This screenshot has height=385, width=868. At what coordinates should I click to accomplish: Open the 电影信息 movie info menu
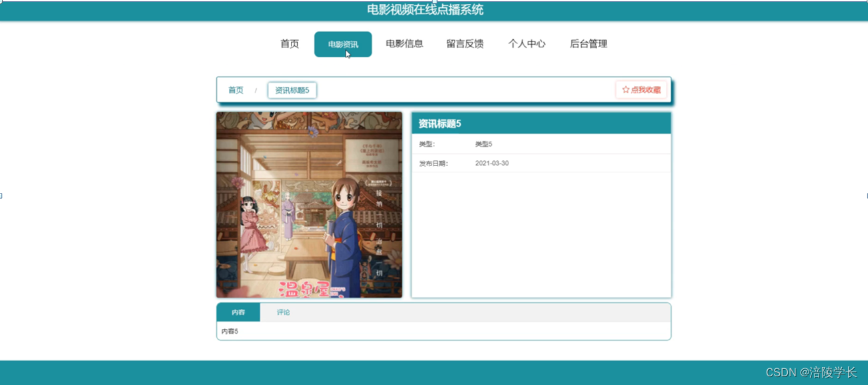click(x=404, y=44)
